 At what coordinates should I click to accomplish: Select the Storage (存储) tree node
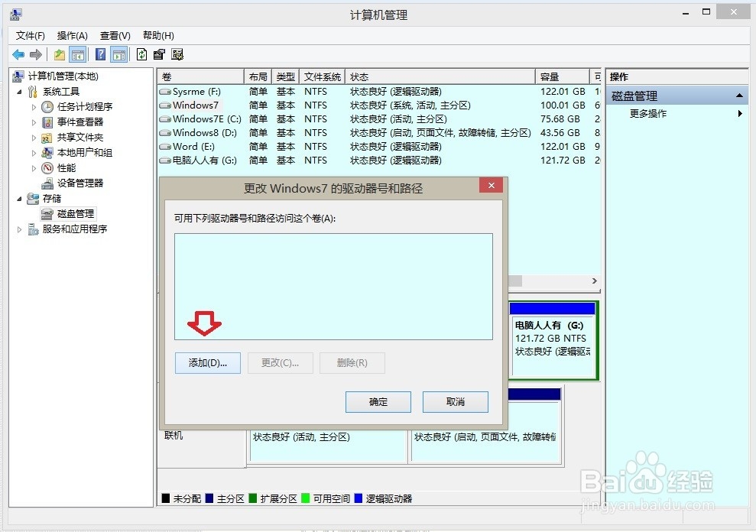[51, 198]
